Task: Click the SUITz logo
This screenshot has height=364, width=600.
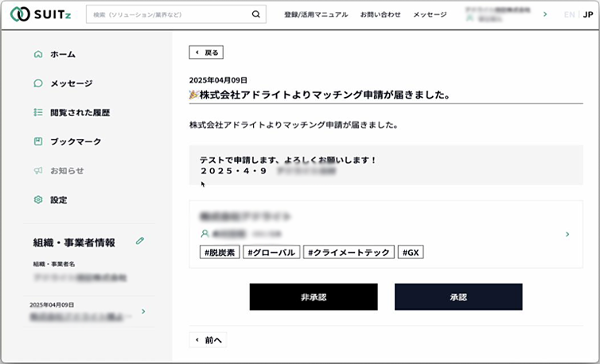Action: click(40, 14)
